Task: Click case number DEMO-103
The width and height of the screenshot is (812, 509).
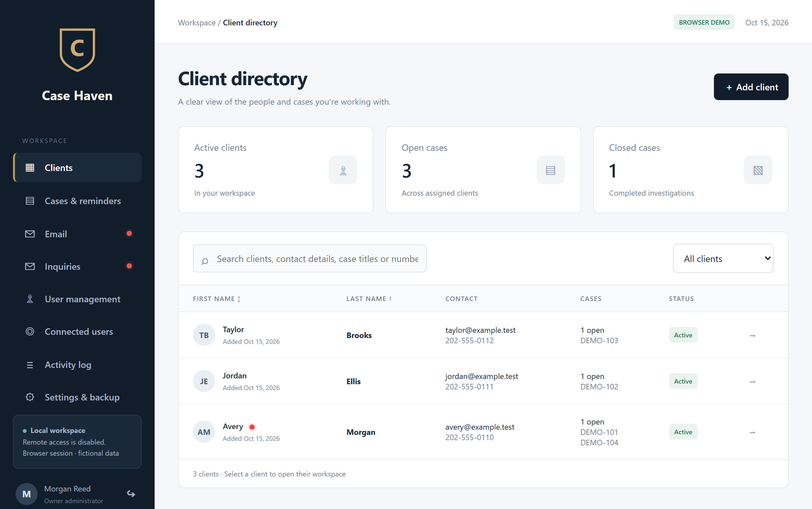Action: 599,340
